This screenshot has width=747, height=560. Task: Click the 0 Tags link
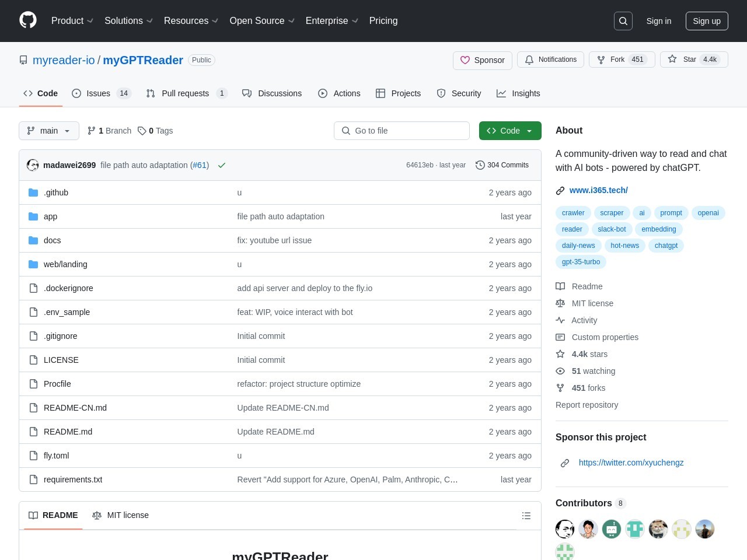click(155, 131)
